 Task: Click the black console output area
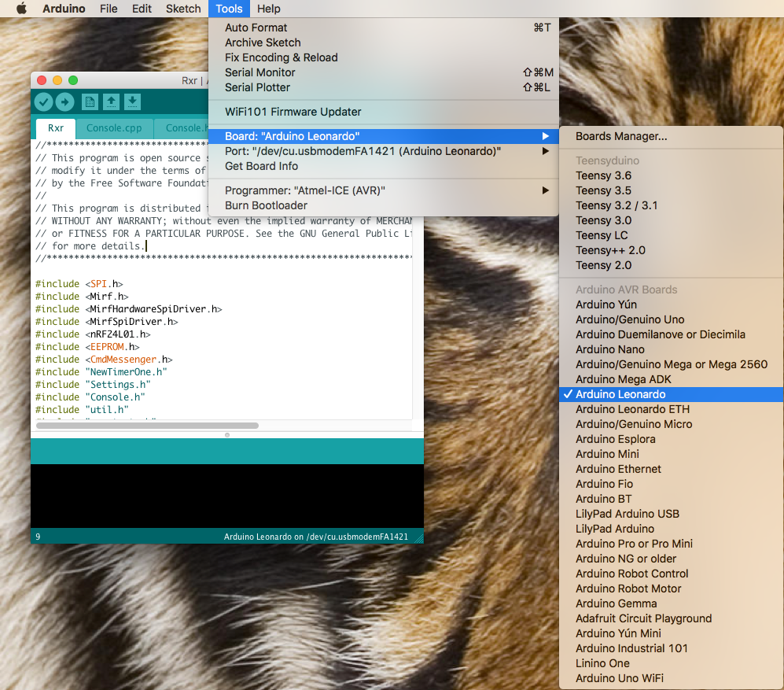pyautogui.click(x=227, y=496)
